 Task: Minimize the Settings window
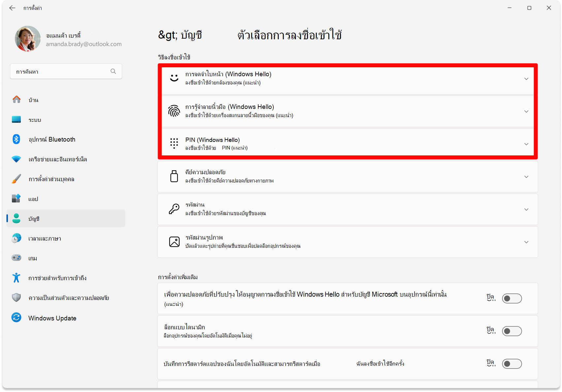click(x=510, y=8)
